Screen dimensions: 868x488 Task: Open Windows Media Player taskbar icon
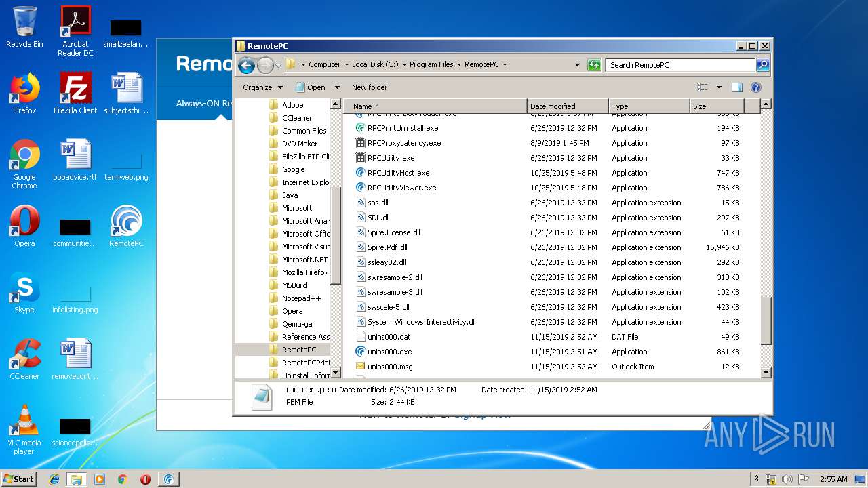coord(100,479)
